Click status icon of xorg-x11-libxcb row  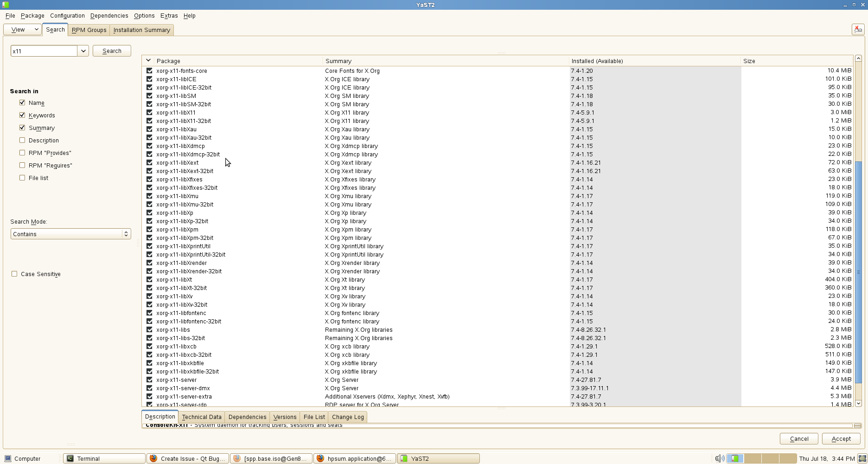(x=149, y=346)
